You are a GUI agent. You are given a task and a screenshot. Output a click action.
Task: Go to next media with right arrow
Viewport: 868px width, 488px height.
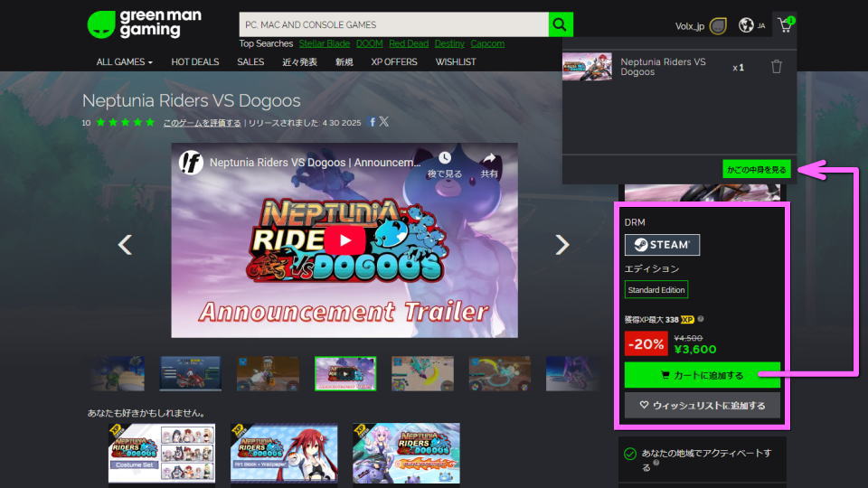[x=561, y=245]
